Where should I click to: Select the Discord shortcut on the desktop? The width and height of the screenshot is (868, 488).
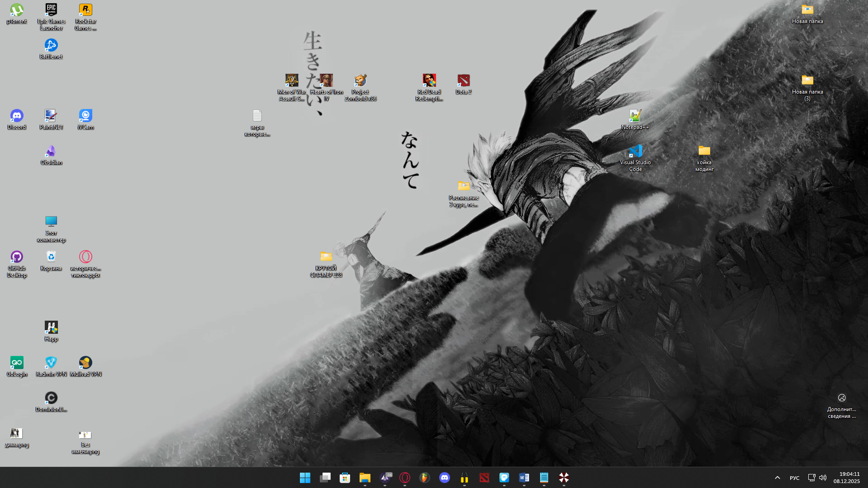click(17, 120)
